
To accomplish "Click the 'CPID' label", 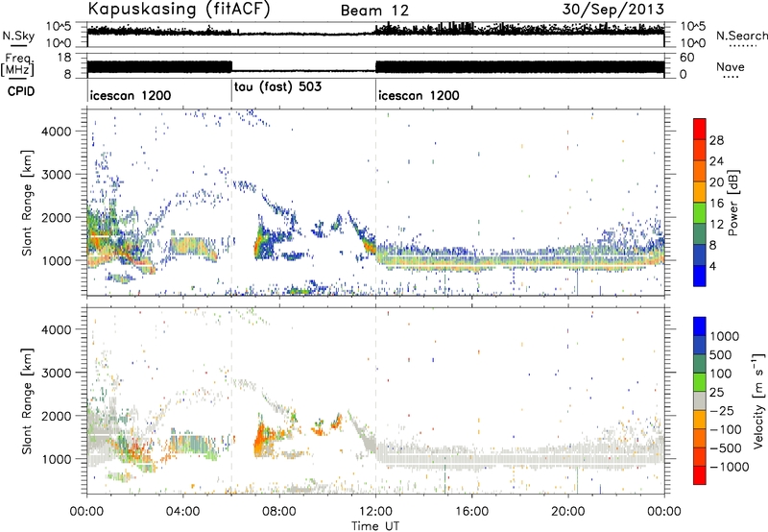I will click(x=21, y=91).
